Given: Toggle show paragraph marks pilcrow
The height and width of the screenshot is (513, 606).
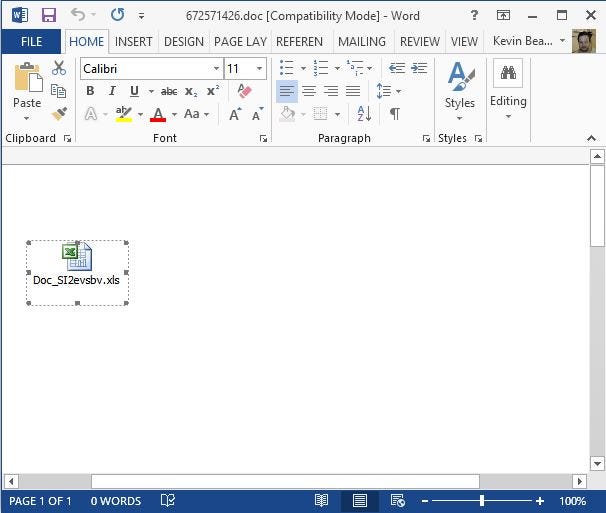Looking at the screenshot, I should tap(395, 114).
